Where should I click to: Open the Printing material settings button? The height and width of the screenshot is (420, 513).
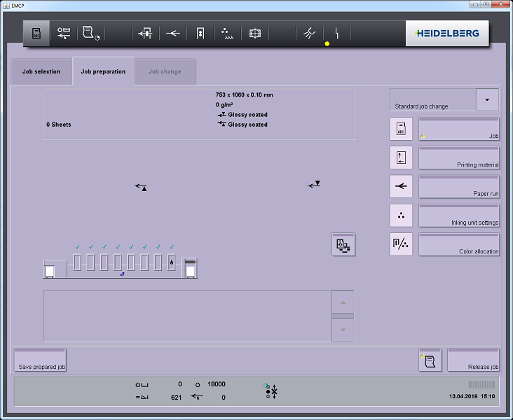pos(459,158)
